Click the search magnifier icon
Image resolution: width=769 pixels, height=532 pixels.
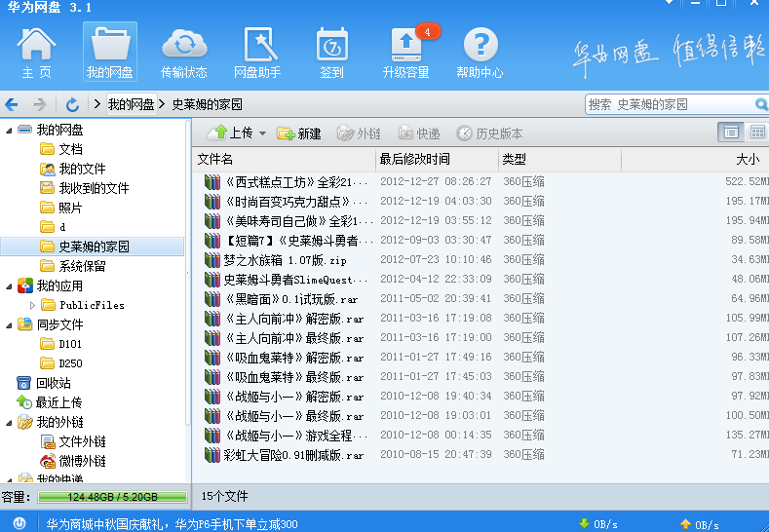point(760,104)
